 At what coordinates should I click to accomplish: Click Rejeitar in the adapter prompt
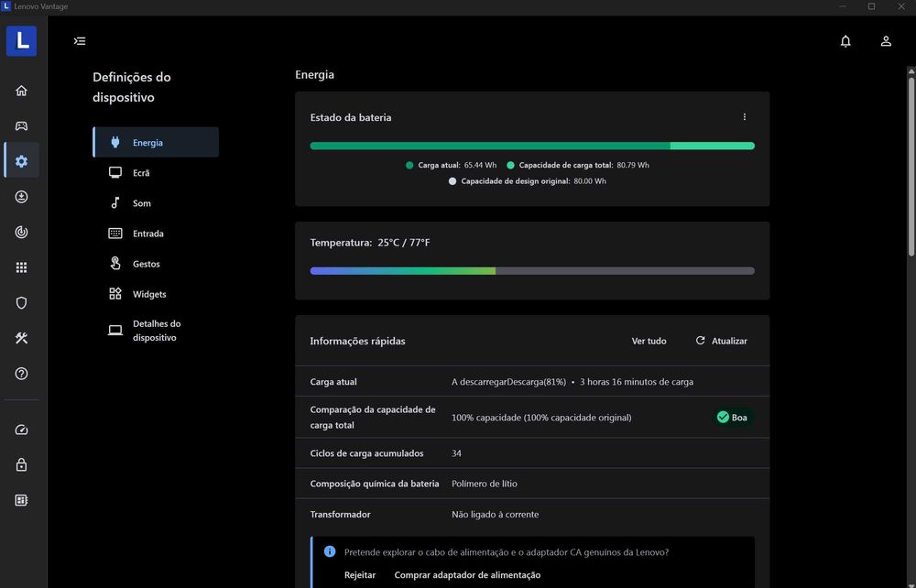tap(360, 575)
